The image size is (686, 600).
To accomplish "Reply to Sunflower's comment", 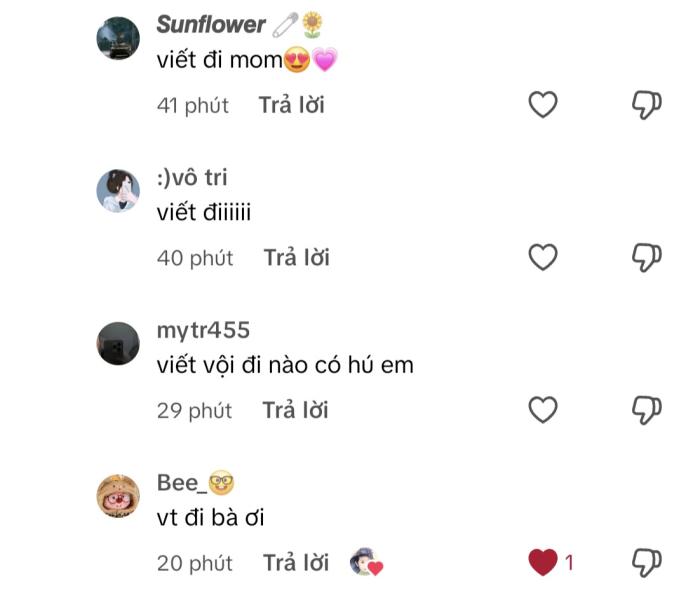I will click(291, 105).
